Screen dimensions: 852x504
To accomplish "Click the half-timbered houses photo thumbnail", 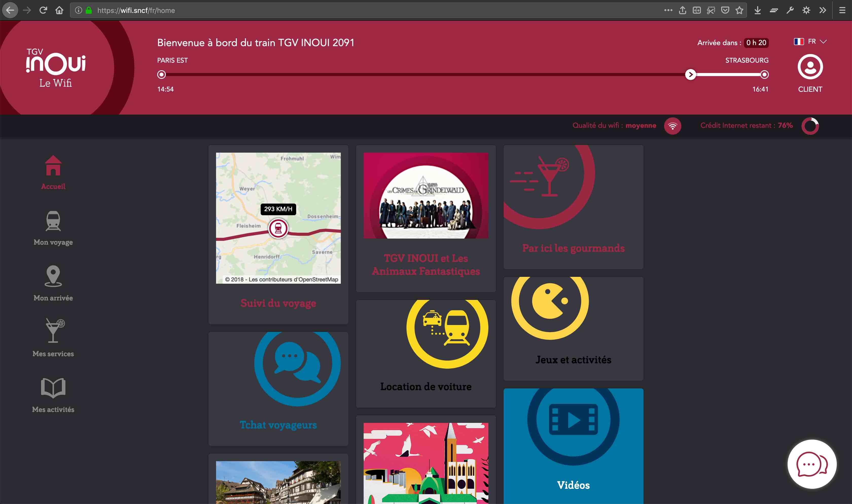I will (x=278, y=482).
